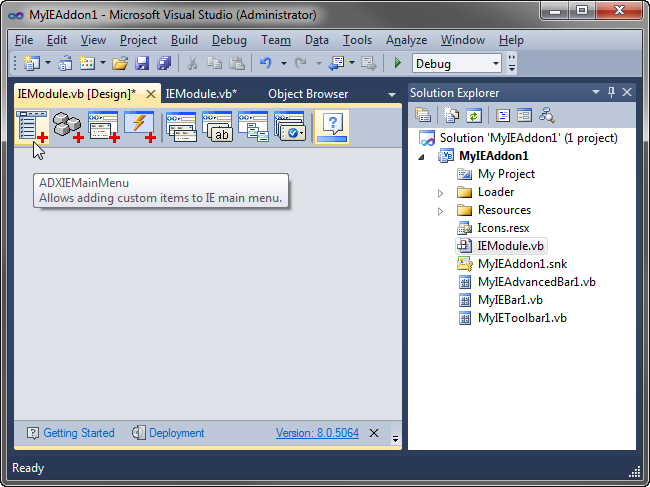Click the Undo arrow icon
The height and width of the screenshot is (487, 650).
tap(266, 63)
